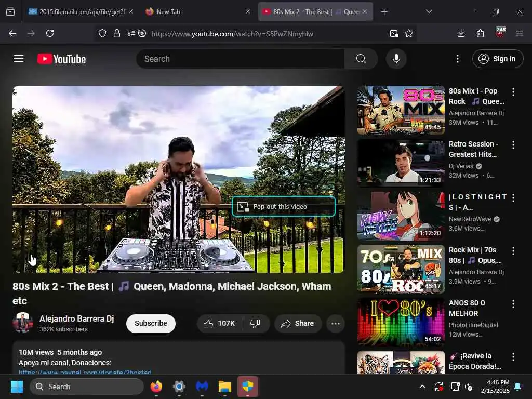Sign in to YouTube

click(497, 59)
